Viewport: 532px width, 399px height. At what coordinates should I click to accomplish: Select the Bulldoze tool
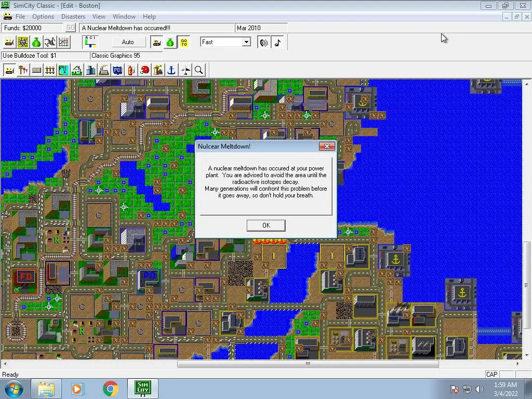click(x=9, y=70)
